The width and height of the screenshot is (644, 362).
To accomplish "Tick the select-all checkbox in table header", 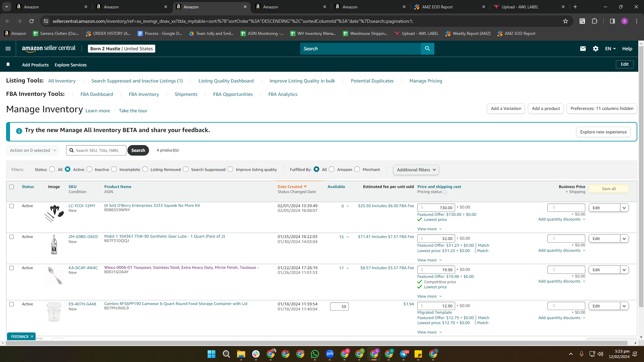I will pos(12,187).
